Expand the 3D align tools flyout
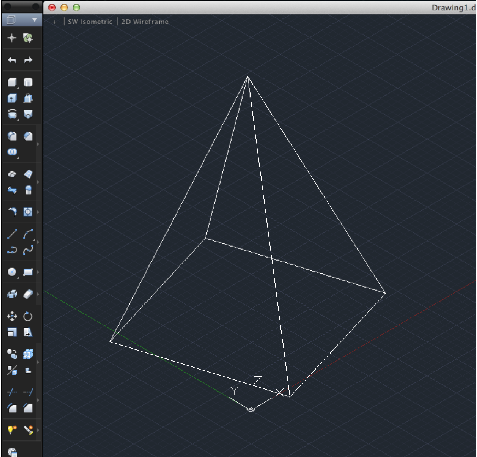 (x=38, y=212)
